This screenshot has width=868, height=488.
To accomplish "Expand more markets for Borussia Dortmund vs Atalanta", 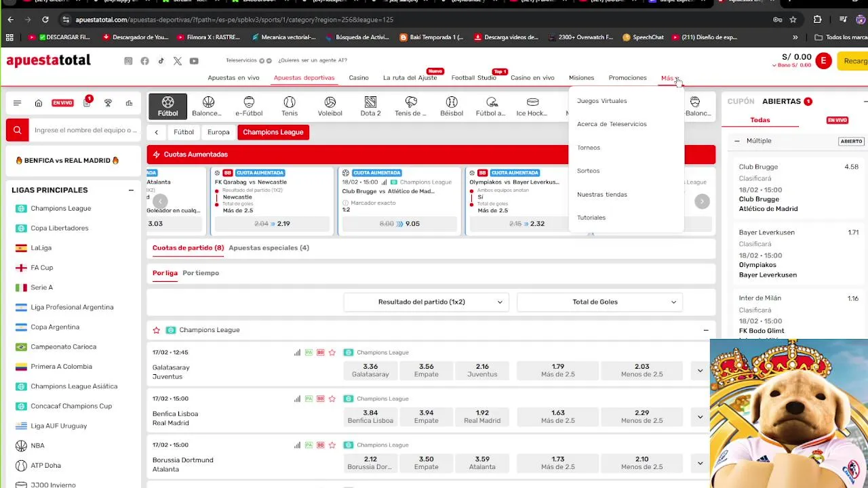I will click(x=701, y=463).
